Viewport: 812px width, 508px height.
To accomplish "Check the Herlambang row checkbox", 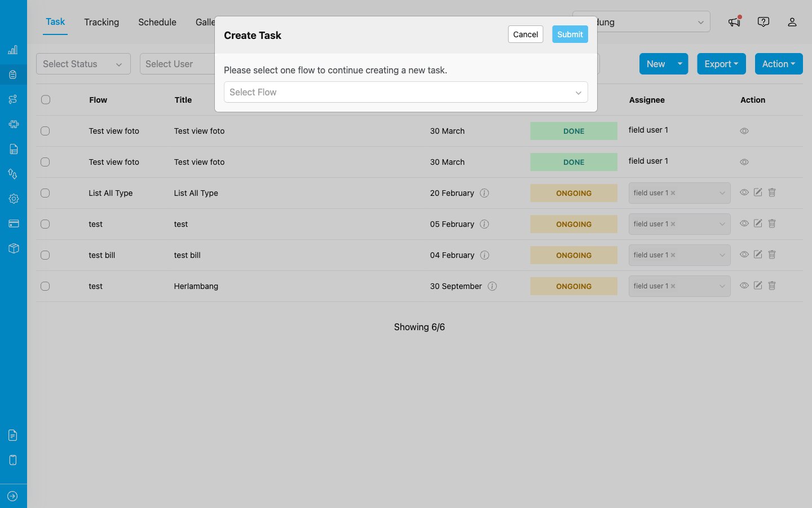I will click(x=45, y=286).
